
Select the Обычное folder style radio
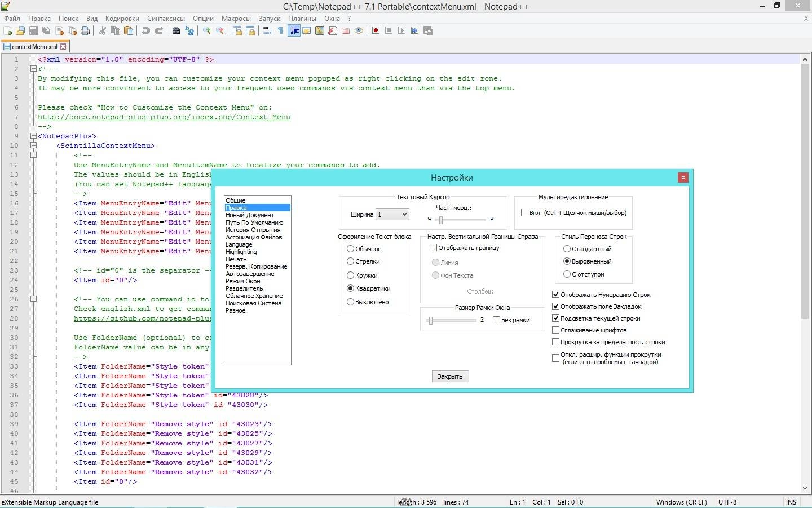350,248
